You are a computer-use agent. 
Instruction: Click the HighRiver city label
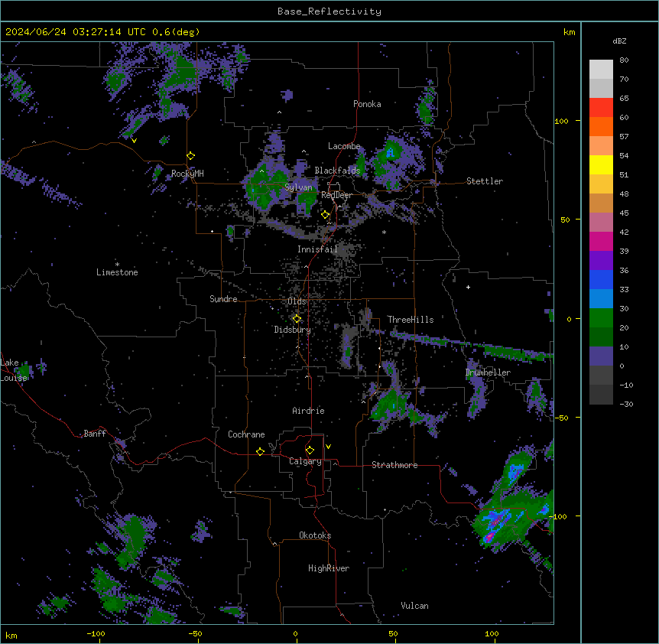point(329,568)
